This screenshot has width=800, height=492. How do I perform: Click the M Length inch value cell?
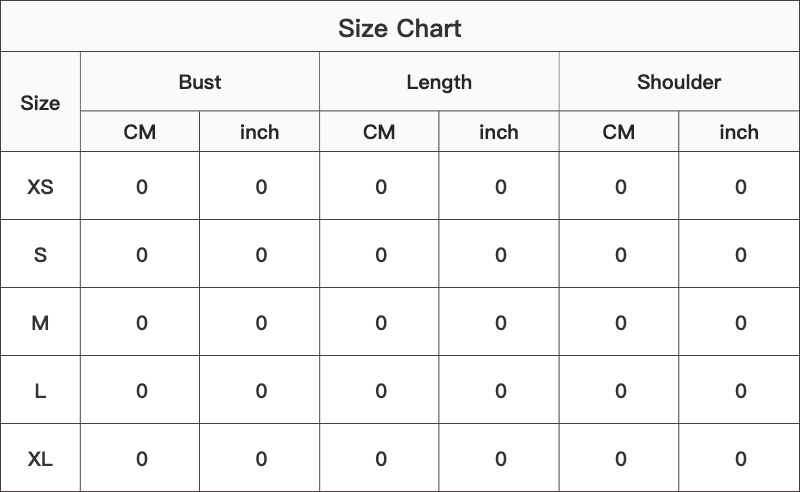[500, 323]
